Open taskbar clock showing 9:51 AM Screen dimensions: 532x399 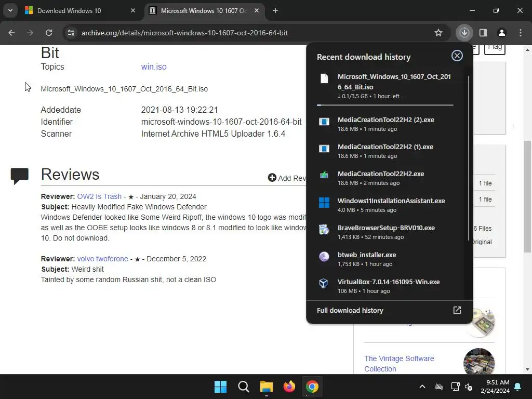pos(495,387)
